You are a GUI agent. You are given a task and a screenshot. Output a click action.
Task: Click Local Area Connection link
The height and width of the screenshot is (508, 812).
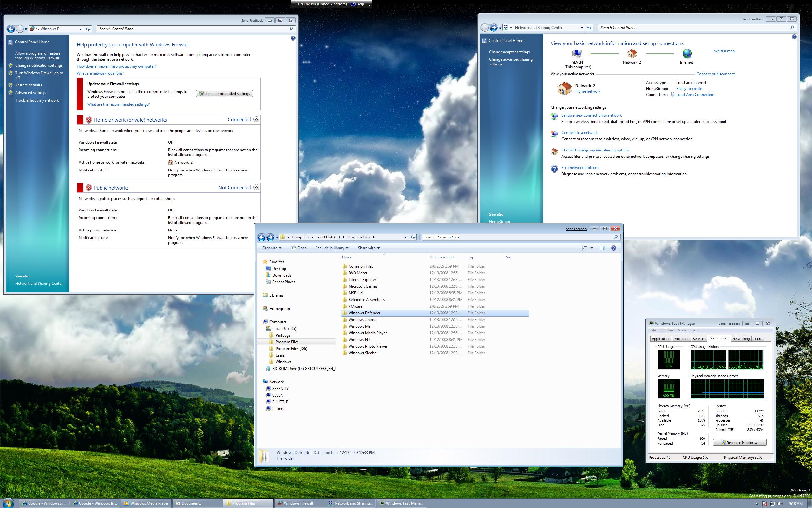click(695, 95)
